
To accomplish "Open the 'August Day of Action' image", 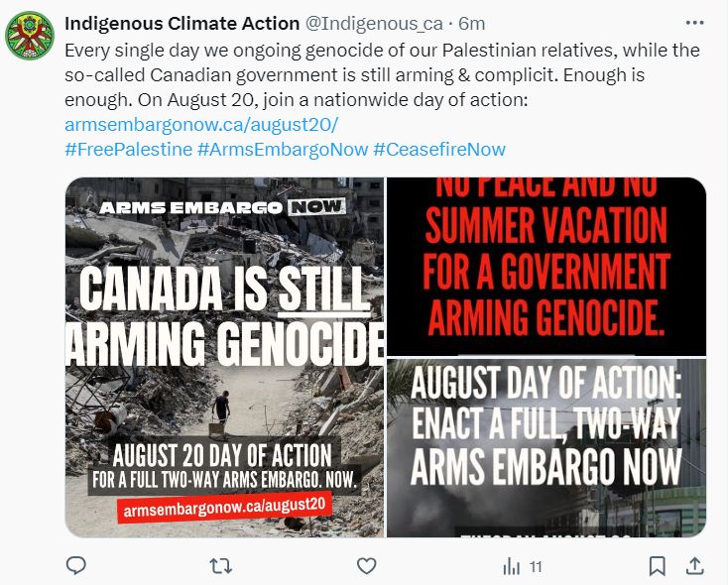I will [546, 447].
